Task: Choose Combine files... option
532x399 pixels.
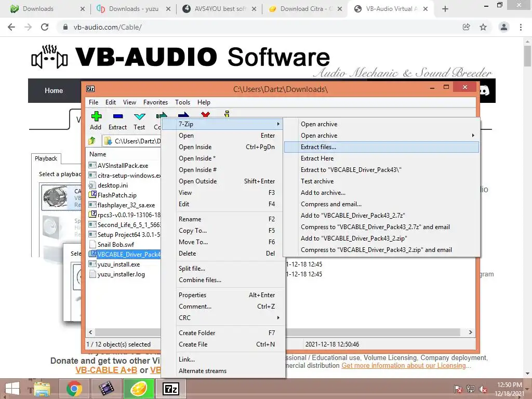Action: pyautogui.click(x=222, y=280)
